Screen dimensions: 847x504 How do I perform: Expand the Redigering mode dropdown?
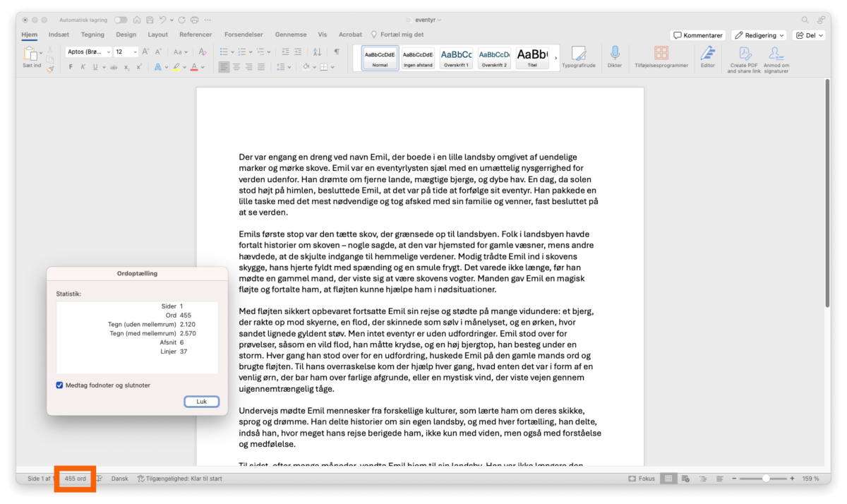(759, 35)
